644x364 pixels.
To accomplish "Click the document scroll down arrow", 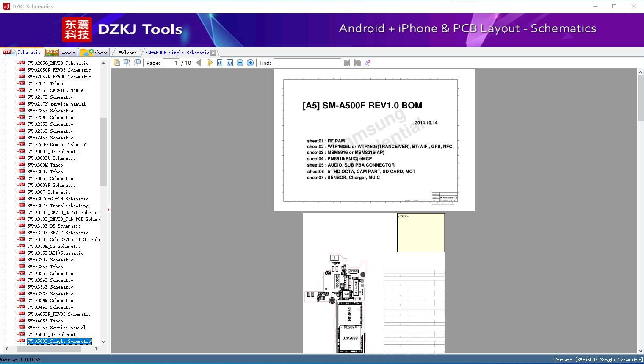I will pos(641,350).
